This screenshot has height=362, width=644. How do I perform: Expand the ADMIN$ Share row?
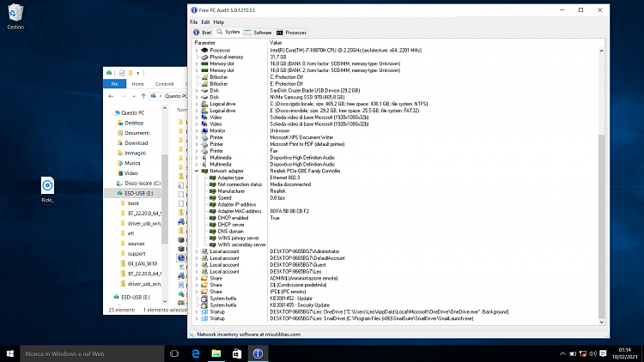tap(197, 278)
